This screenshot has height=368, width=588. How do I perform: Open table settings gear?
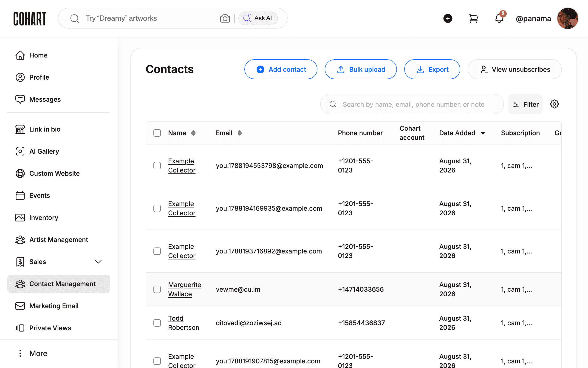(x=554, y=104)
